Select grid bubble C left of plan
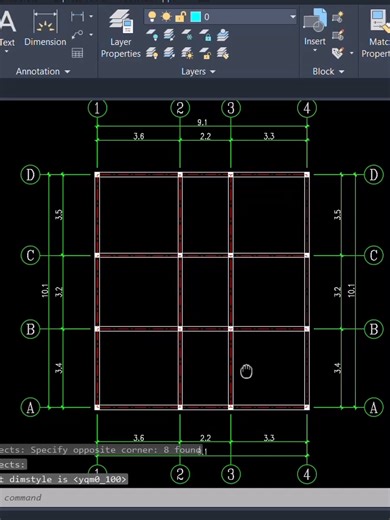The width and height of the screenshot is (390, 520). 30,255
